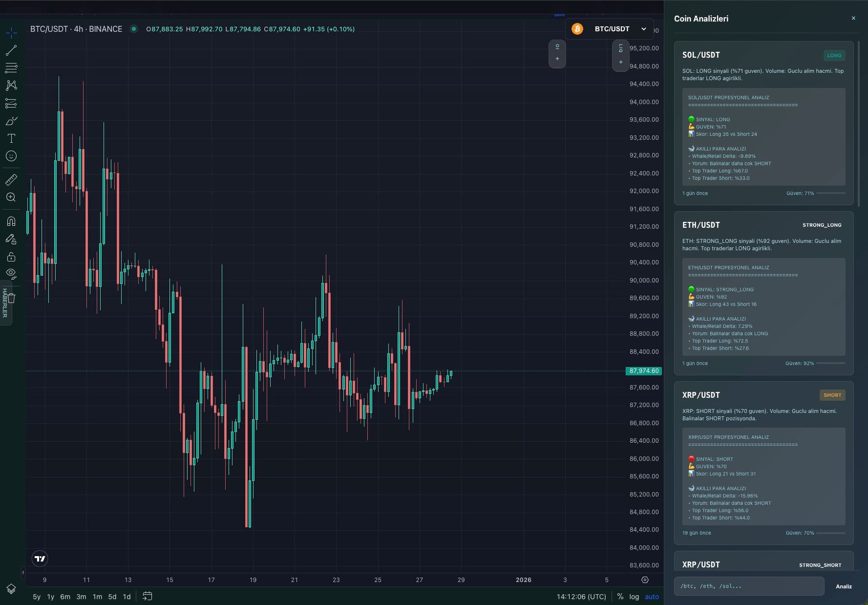Collapse the left drawing toolbar arrow

click(23, 572)
